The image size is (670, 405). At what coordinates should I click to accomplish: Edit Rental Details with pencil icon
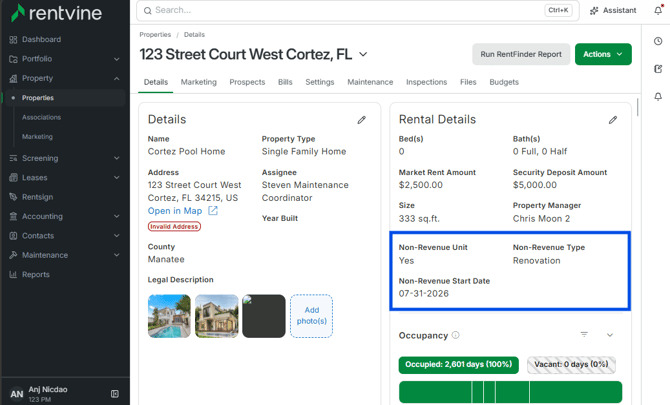pos(613,120)
